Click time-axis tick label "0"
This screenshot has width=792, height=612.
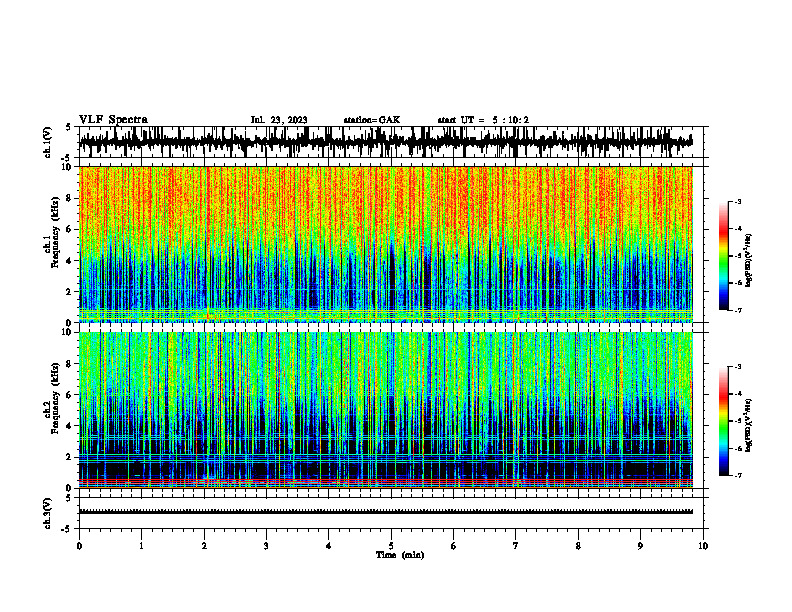(79, 546)
